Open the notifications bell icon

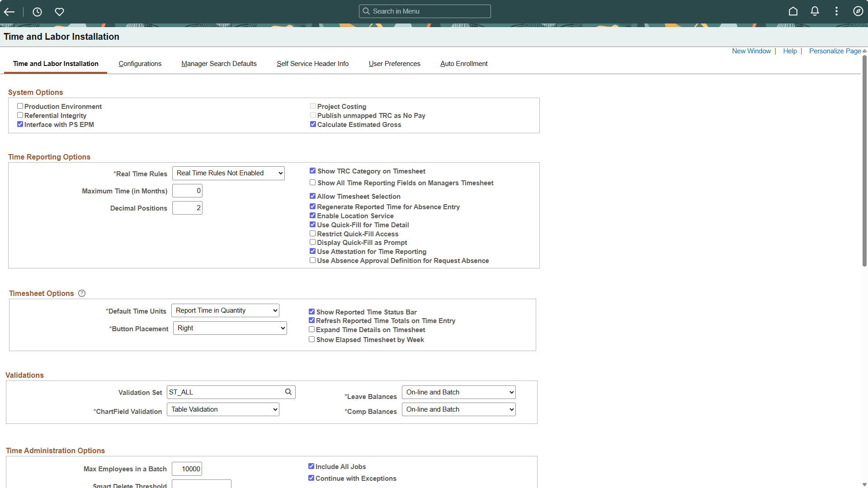[x=815, y=11]
